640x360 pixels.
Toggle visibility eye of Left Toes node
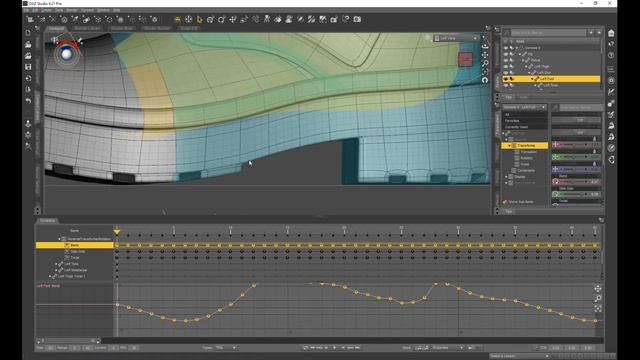tap(506, 85)
